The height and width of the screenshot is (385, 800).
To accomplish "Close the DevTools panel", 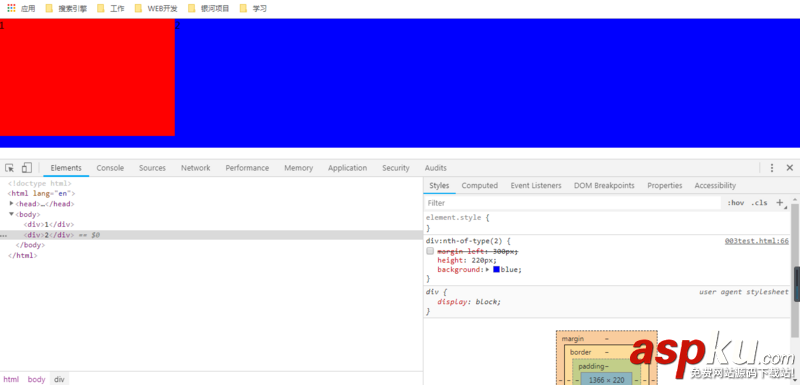I will point(790,168).
